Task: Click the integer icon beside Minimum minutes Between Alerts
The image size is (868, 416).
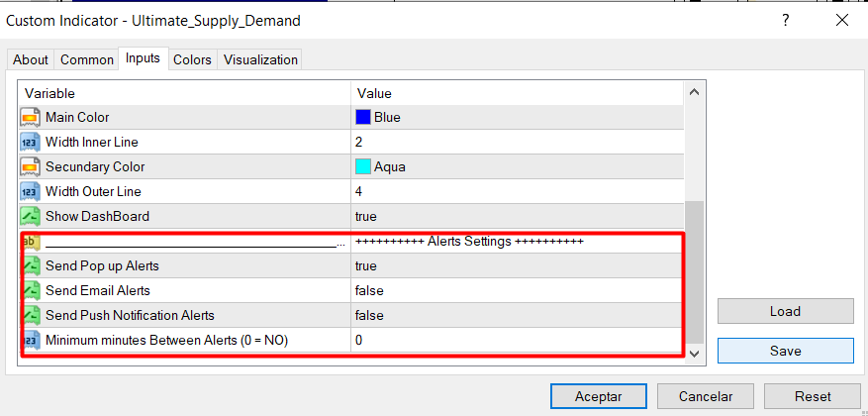Action: point(30,341)
